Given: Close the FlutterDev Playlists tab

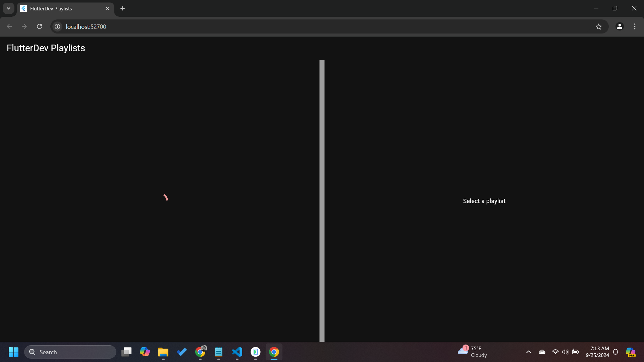Looking at the screenshot, I should click(107, 8).
